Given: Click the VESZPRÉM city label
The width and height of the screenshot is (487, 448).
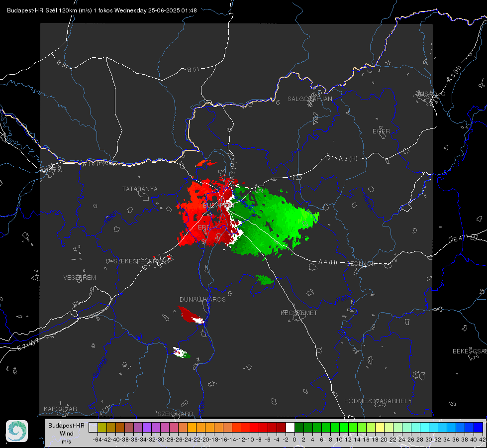Looking at the screenshot, I should pyautogui.click(x=80, y=277).
